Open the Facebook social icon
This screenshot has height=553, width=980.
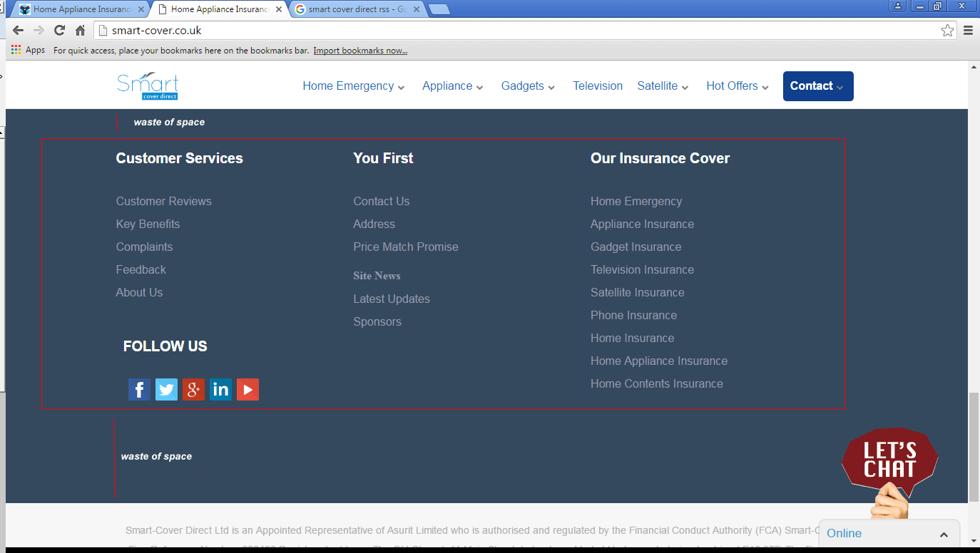click(x=139, y=389)
